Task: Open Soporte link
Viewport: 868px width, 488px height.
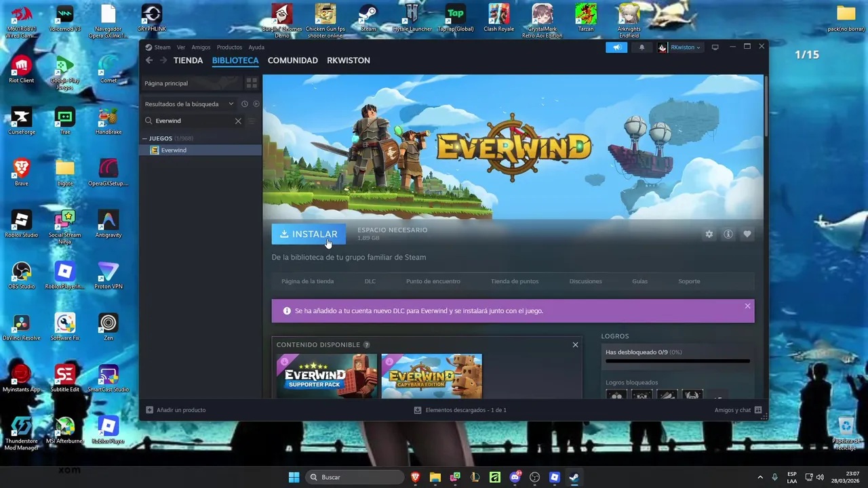Action: point(689,281)
